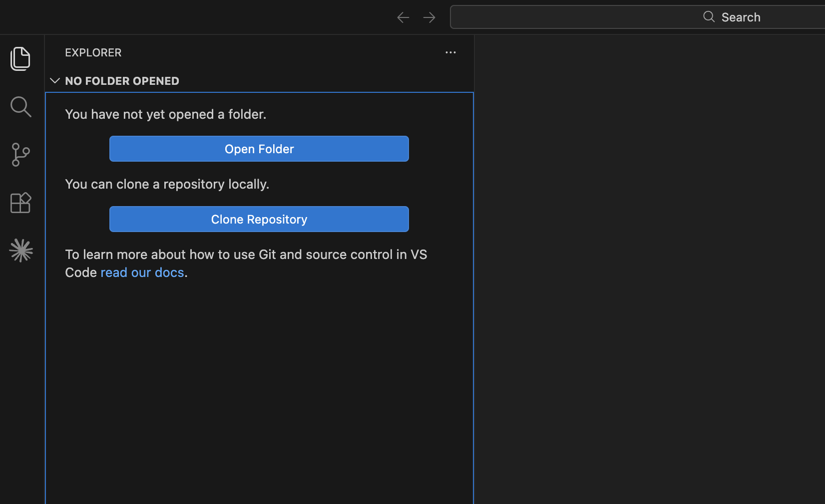Open the "read our docs" link
Image resolution: width=825 pixels, height=504 pixels.
point(142,272)
